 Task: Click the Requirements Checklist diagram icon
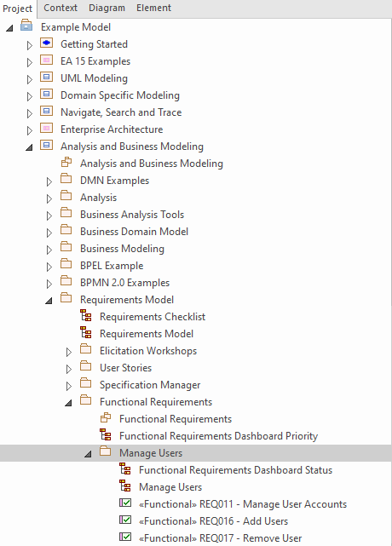tap(86, 315)
